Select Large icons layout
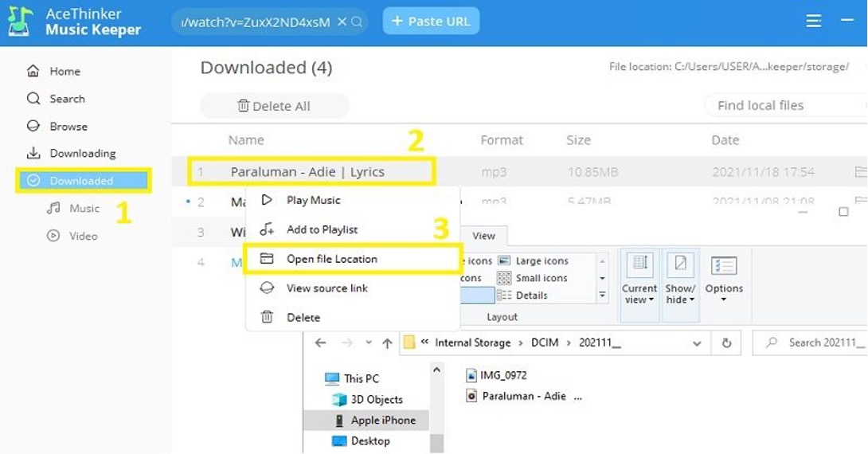The height and width of the screenshot is (454, 868). click(534, 260)
